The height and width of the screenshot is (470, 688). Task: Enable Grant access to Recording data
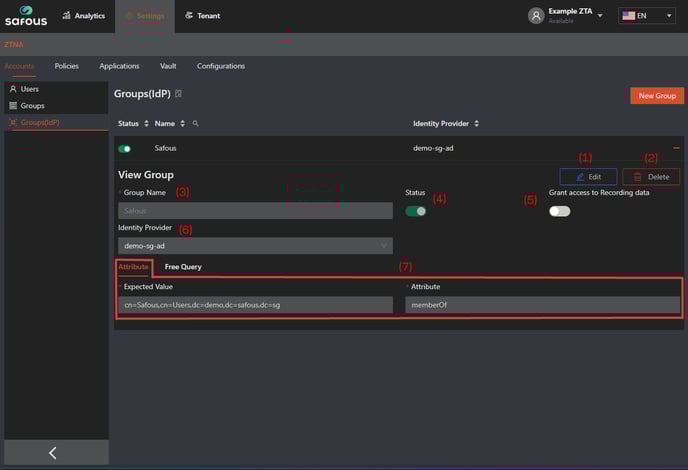pyautogui.click(x=559, y=211)
